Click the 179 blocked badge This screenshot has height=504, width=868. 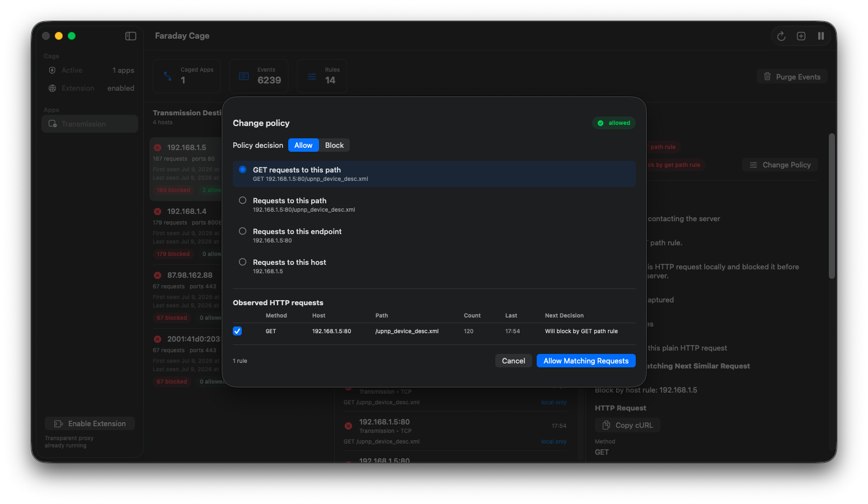(173, 254)
